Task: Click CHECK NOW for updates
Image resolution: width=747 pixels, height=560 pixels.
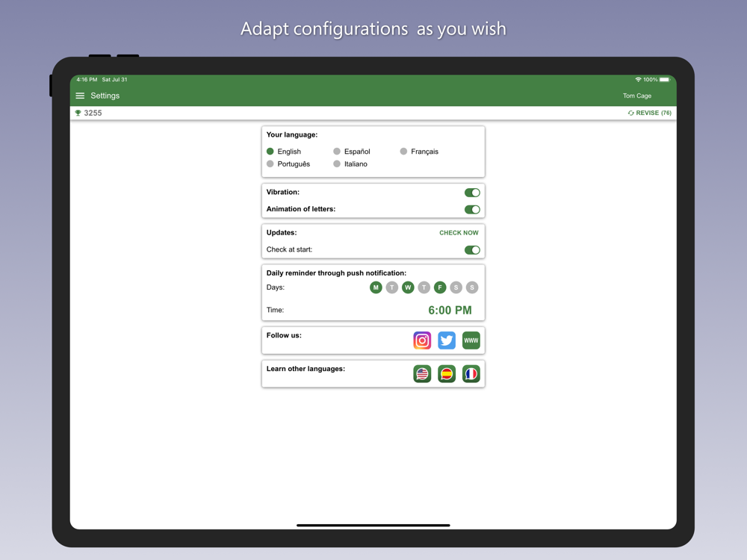Action: 459,233
